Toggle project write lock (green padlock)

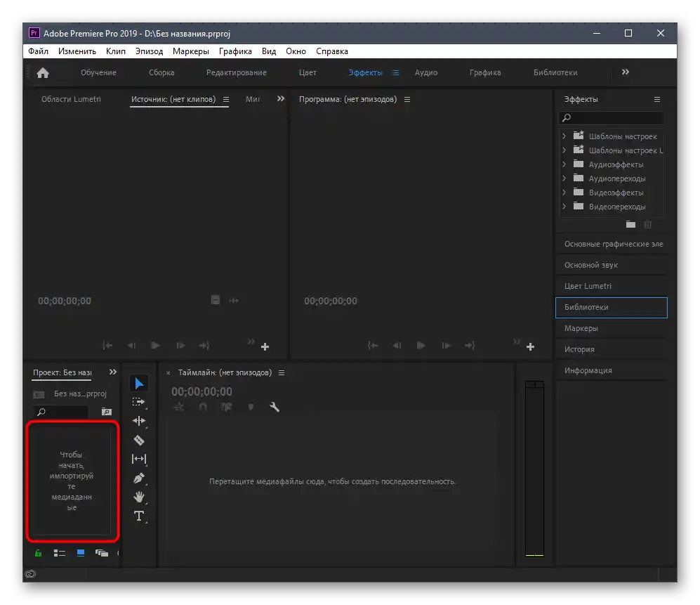(39, 553)
